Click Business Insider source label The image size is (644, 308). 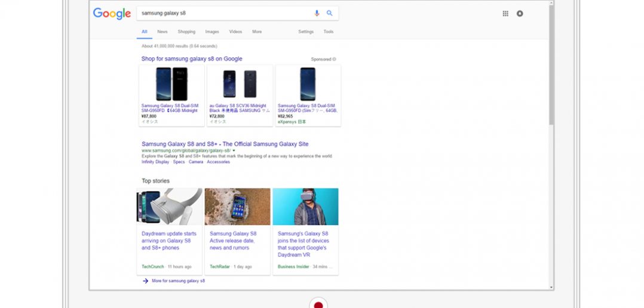pyautogui.click(x=293, y=267)
